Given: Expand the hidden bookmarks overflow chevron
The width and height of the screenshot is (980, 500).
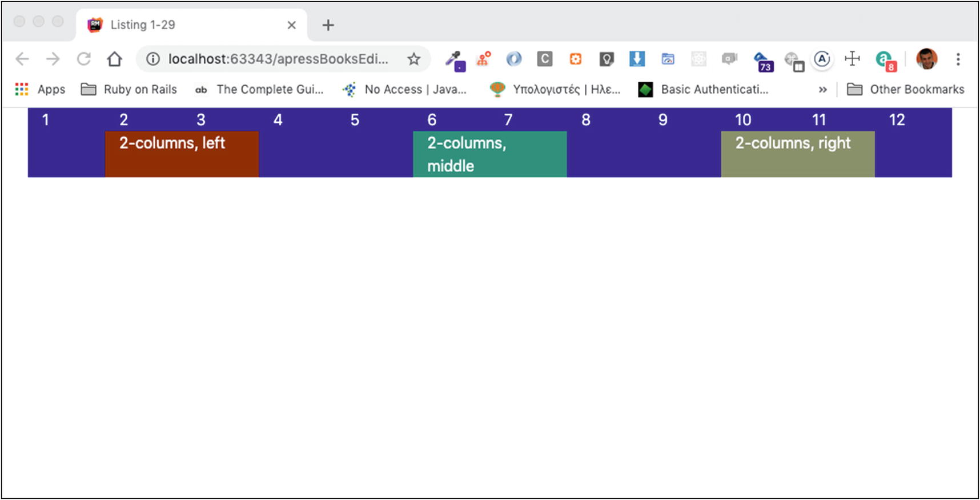Looking at the screenshot, I should pyautogui.click(x=822, y=90).
